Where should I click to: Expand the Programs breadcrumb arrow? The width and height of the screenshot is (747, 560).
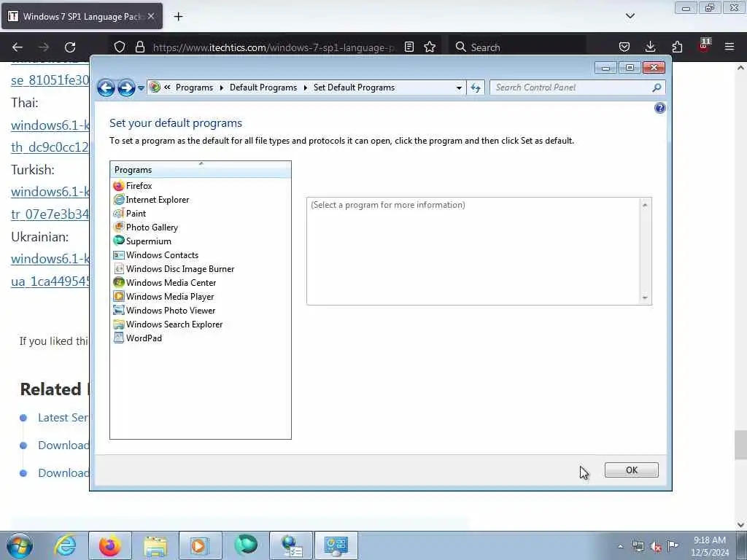[x=222, y=87]
